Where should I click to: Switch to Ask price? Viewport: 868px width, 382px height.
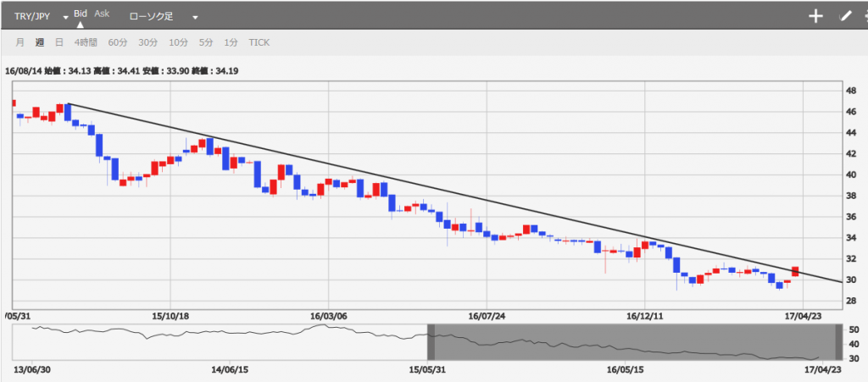[x=102, y=14]
